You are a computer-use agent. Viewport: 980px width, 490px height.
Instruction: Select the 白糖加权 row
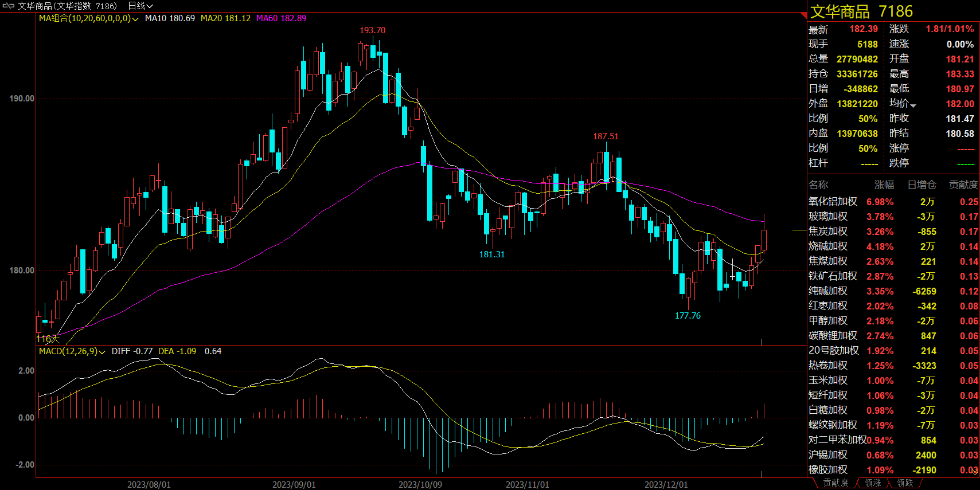(x=893, y=410)
